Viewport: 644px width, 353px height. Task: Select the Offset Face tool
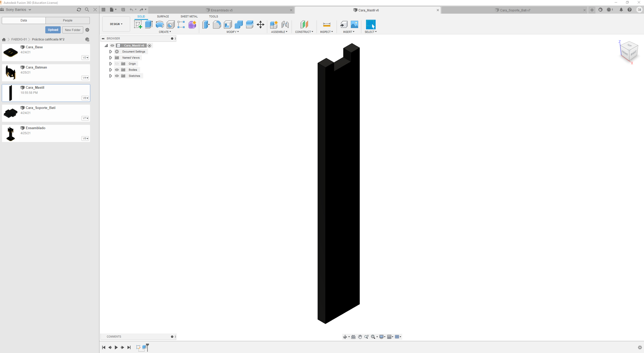click(x=250, y=25)
